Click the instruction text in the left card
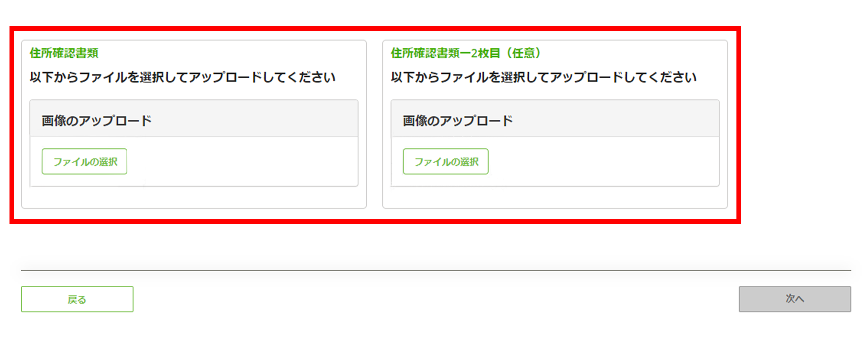 (x=182, y=77)
